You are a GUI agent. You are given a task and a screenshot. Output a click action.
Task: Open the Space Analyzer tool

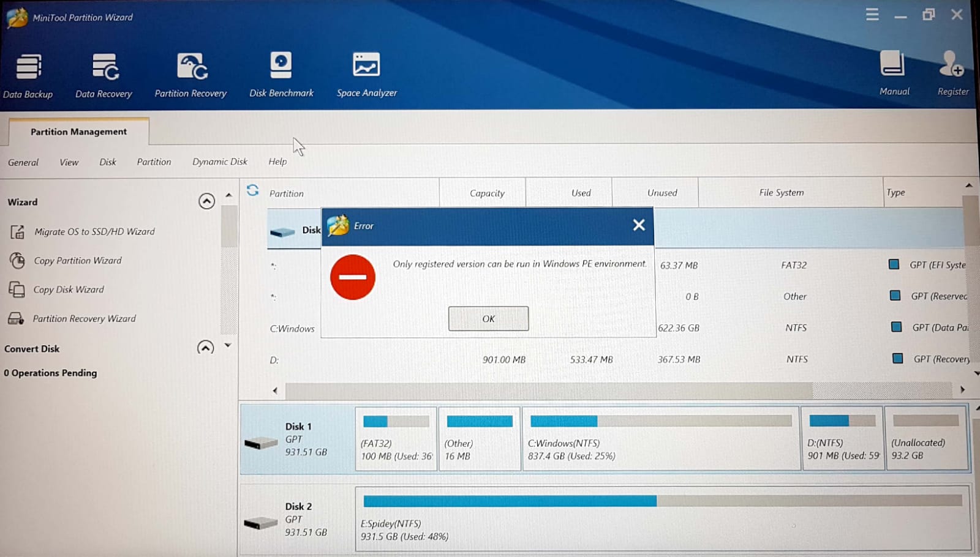(x=367, y=75)
